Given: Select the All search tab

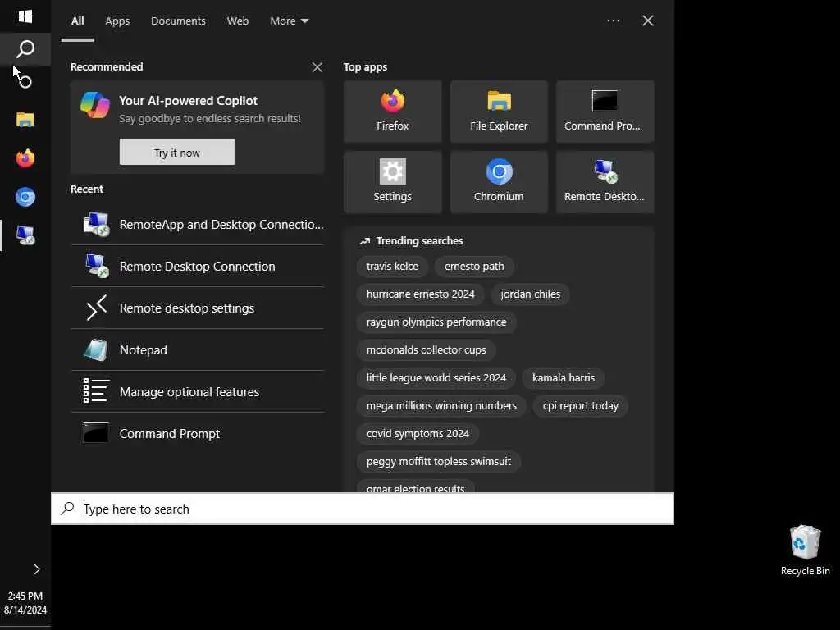Looking at the screenshot, I should 78,21.
